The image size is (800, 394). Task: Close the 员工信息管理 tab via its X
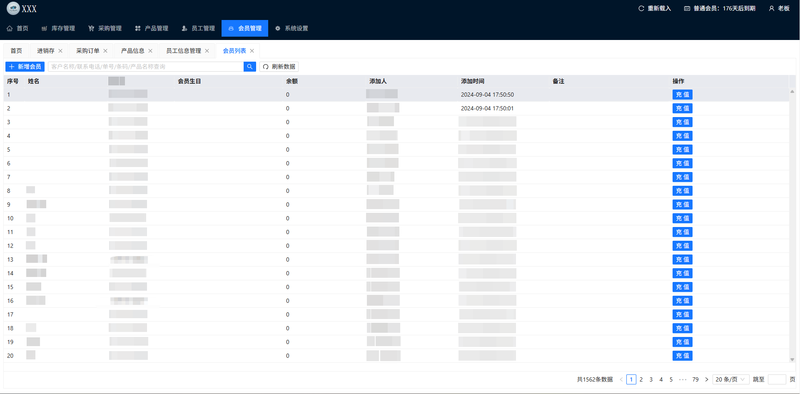coord(207,51)
